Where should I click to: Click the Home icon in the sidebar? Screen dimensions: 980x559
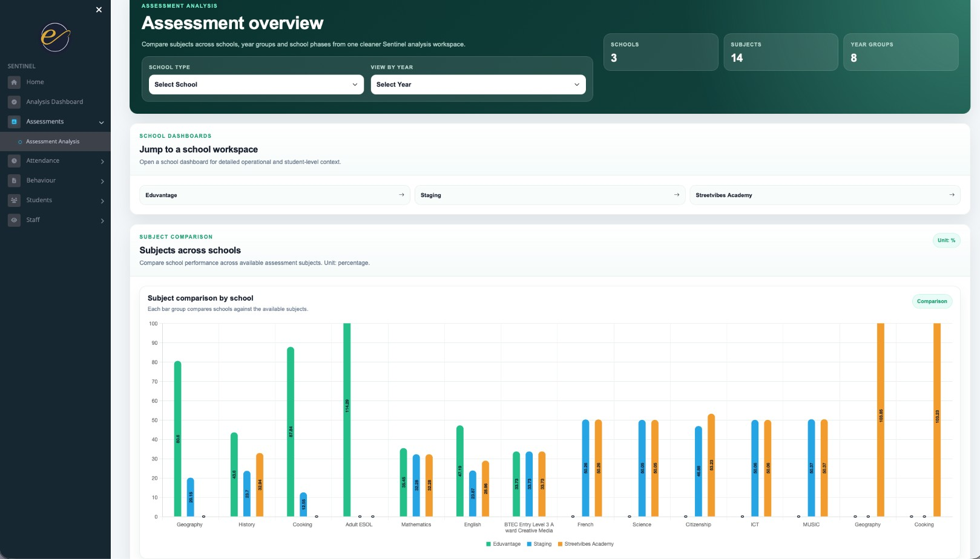tap(15, 82)
